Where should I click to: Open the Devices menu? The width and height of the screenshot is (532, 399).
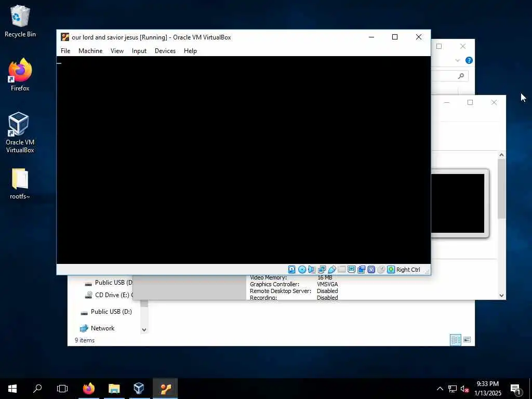pyautogui.click(x=165, y=51)
